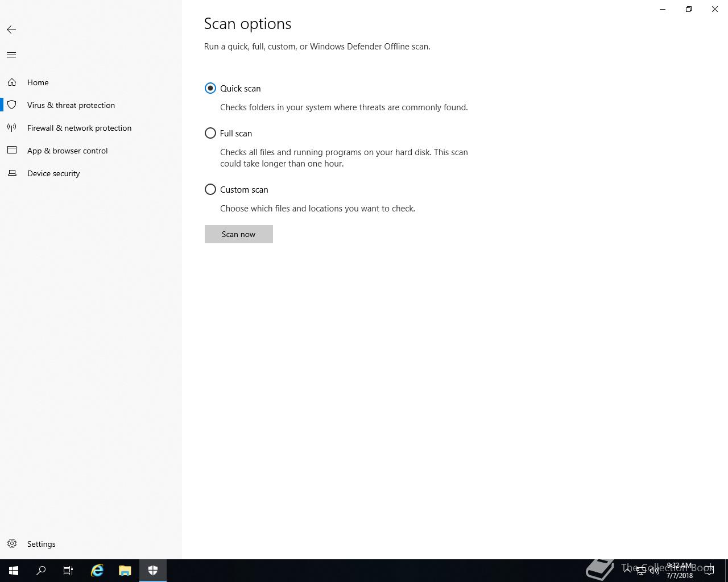Click the Scan now button
Screen dimensions: 728x582
(x=239, y=234)
